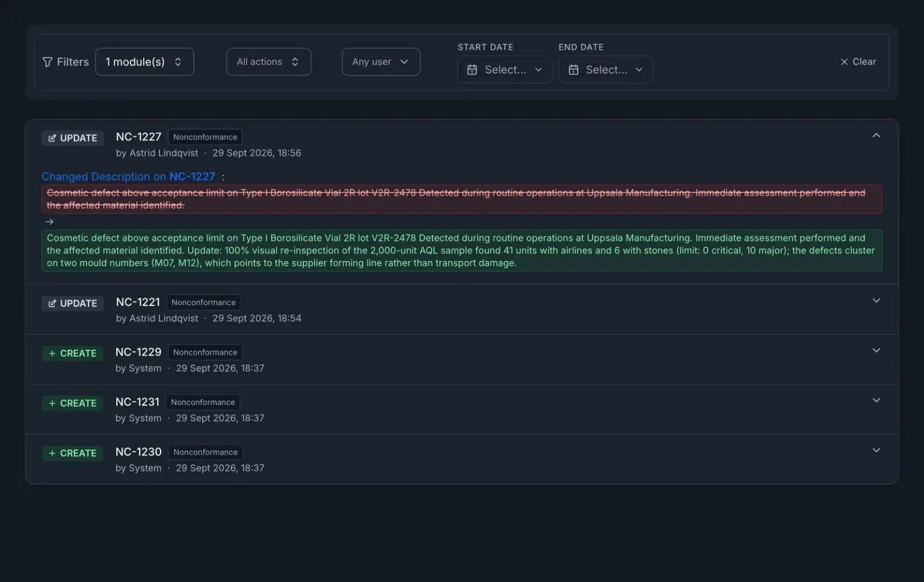Screen dimensions: 924x582
Task: Click the timestamp 29 Sept 2026, 18:56
Action: [x=256, y=153]
